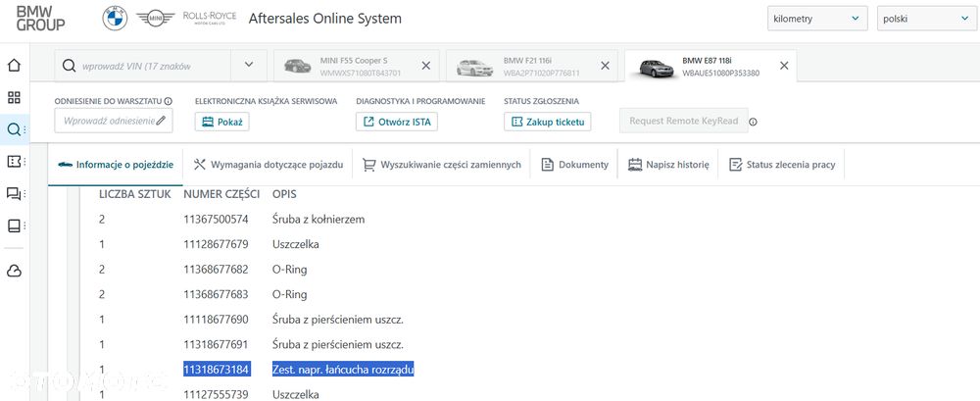Click part number 11318677691

pyautogui.click(x=216, y=345)
